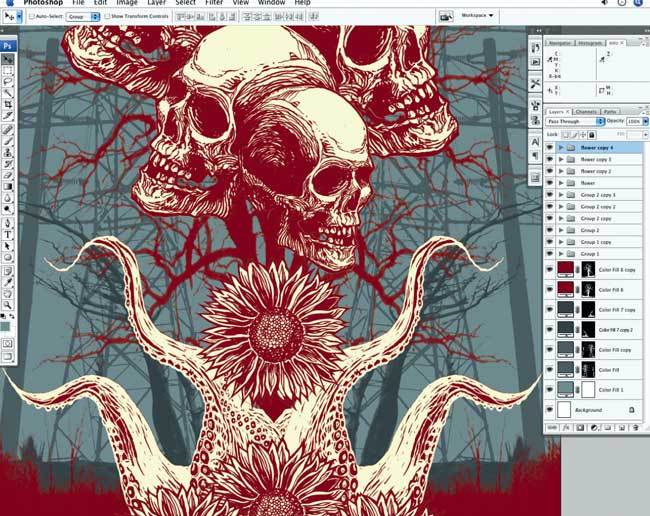Viewport: 650px width, 516px height.
Task: Hide the Color Fill 1 layer
Action: (x=550, y=390)
